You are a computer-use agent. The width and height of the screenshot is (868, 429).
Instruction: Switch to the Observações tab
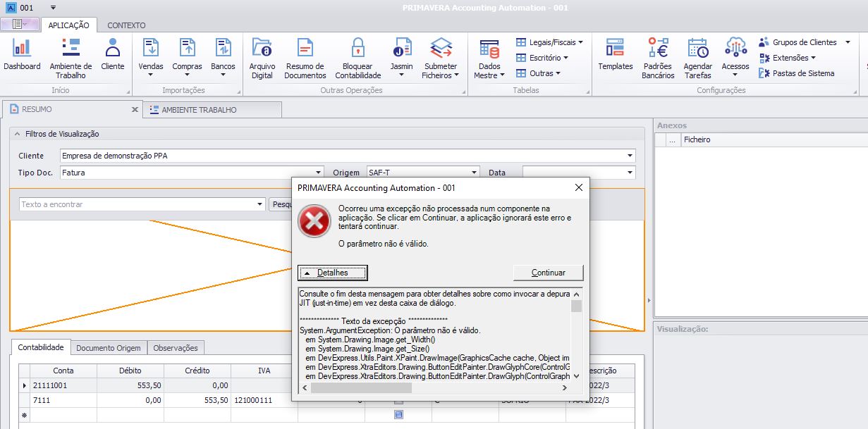coord(176,347)
